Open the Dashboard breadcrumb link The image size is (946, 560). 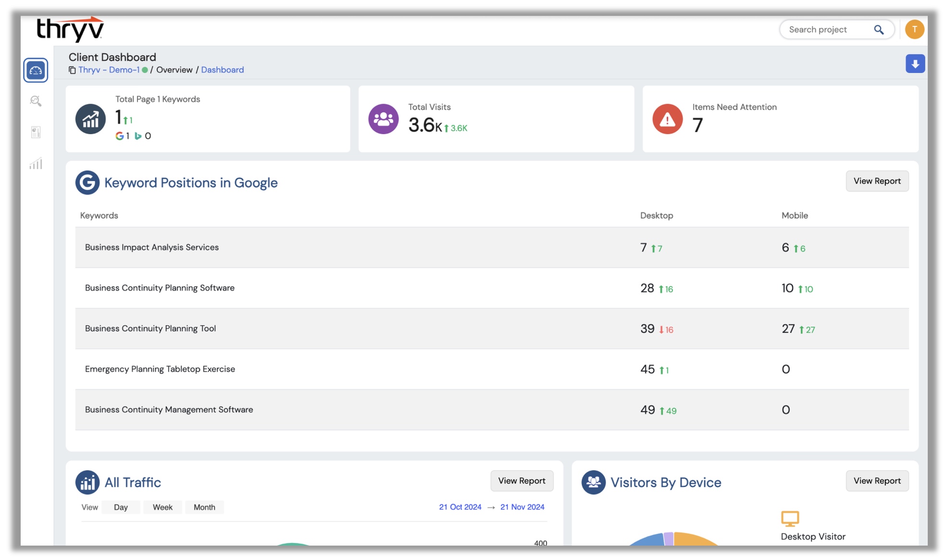222,70
